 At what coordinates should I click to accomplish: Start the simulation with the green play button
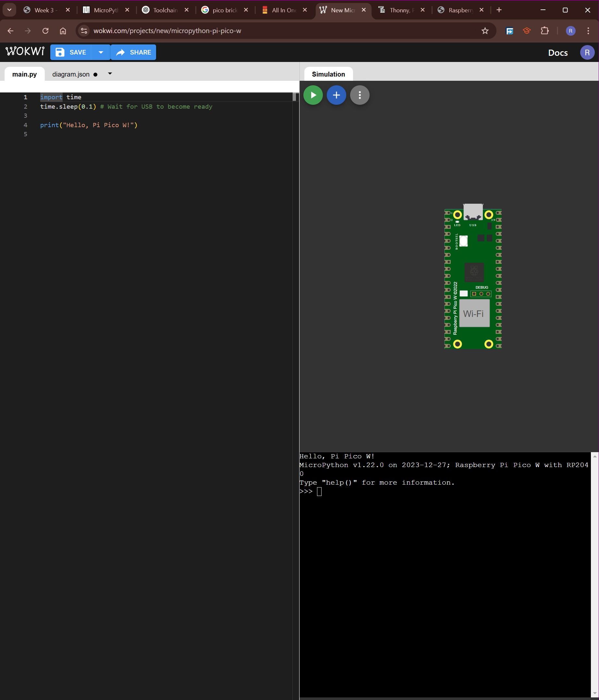(313, 95)
